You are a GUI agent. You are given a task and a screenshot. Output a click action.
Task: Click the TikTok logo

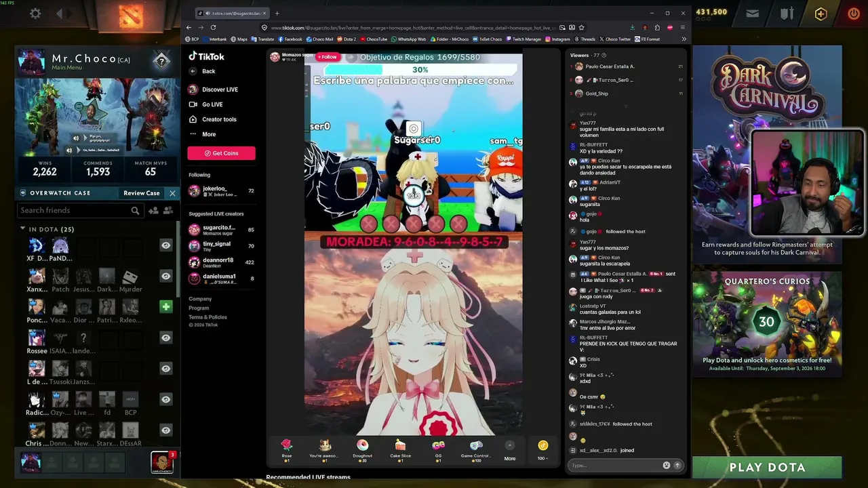[206, 57]
